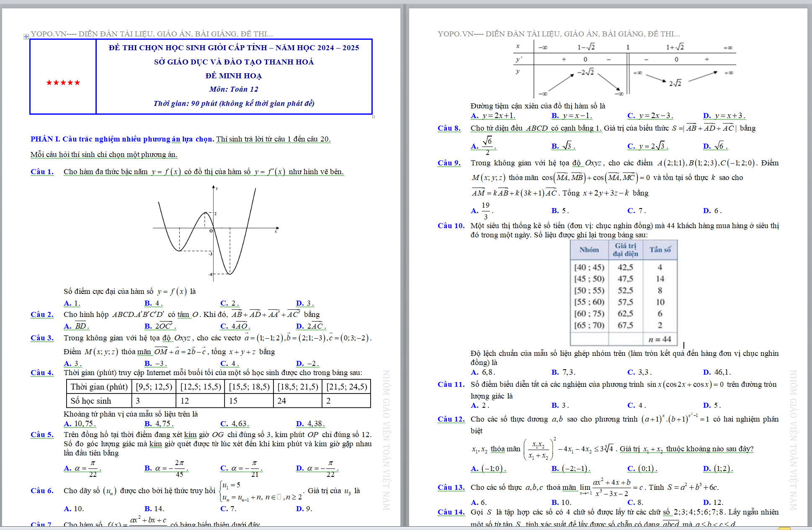The width and height of the screenshot is (812, 530).
Task: Click the 'Câu 5.' question label
Action: (42, 435)
